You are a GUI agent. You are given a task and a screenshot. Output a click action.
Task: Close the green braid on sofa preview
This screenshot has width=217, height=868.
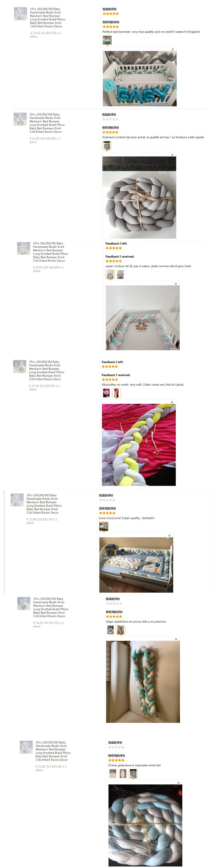[x=176, y=639]
